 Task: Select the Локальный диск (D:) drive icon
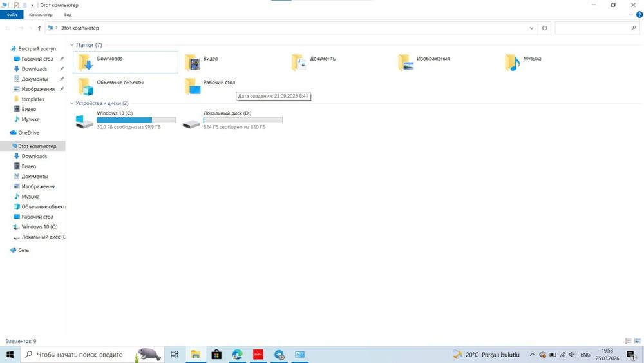[191, 123]
